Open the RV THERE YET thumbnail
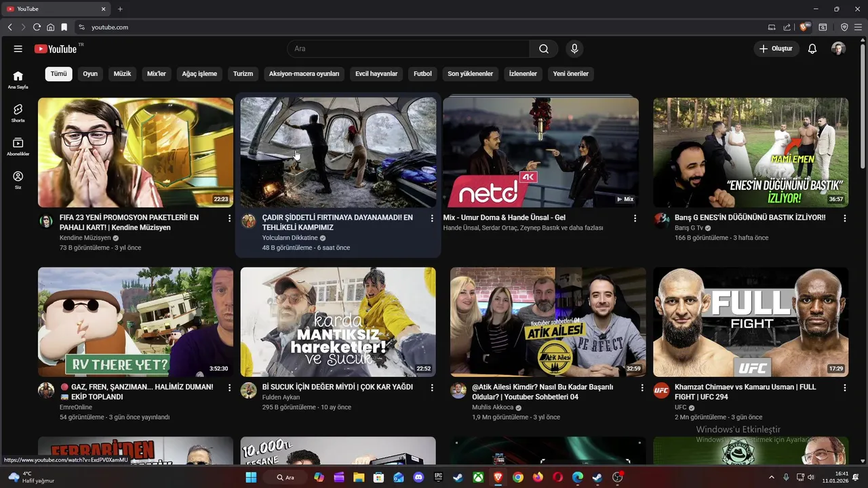The image size is (868, 488). click(x=136, y=322)
